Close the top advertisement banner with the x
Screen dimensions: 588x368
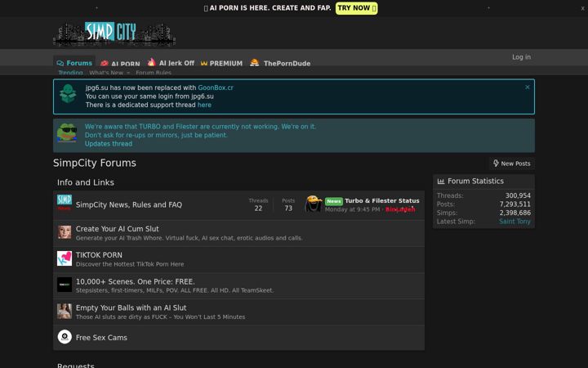[582, 8]
